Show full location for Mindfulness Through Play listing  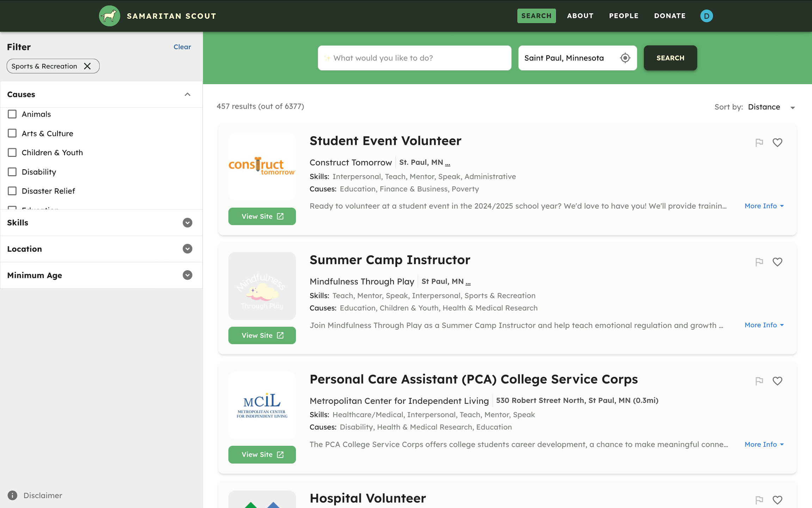click(x=468, y=282)
